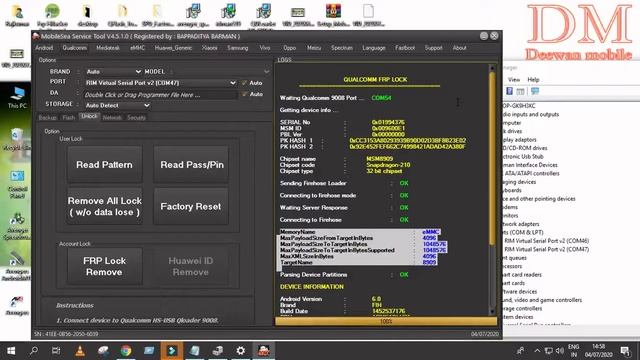The height and width of the screenshot is (360, 640).
Task: Open the Fastboot menu tab
Action: click(405, 48)
